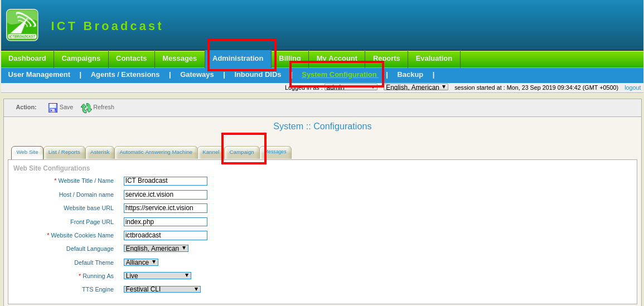Go to User Management submenu
The image size is (644, 306).
[x=39, y=75]
